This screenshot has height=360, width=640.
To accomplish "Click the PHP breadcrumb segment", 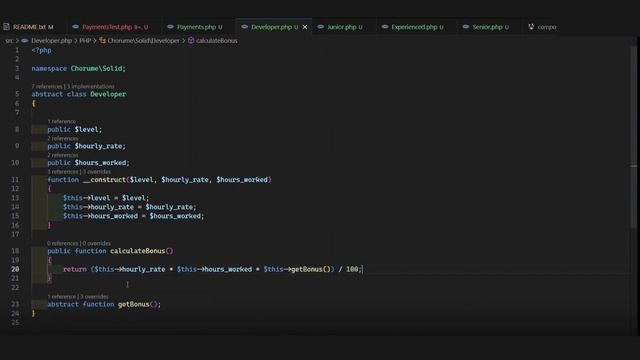I will [85, 40].
